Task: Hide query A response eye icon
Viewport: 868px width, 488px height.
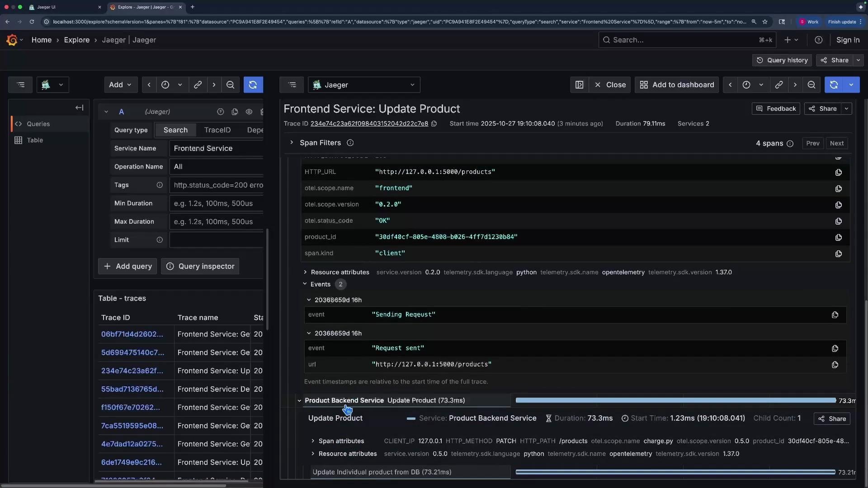Action: [x=249, y=112]
